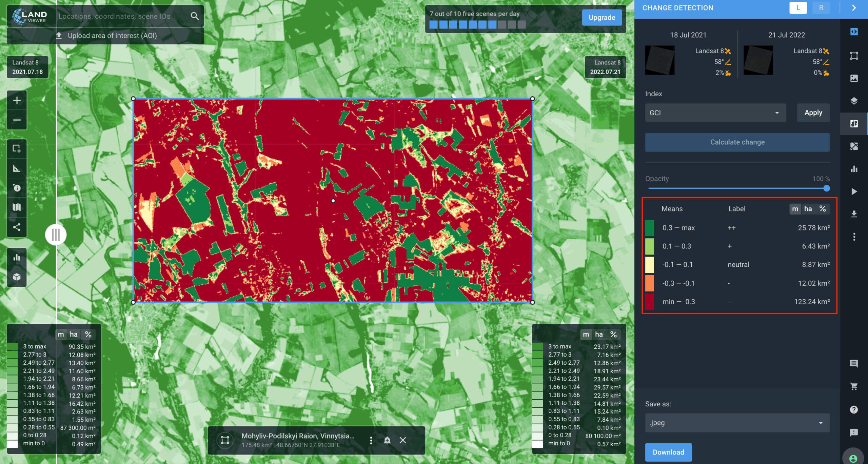Click the Land Viewer logo

30,16
